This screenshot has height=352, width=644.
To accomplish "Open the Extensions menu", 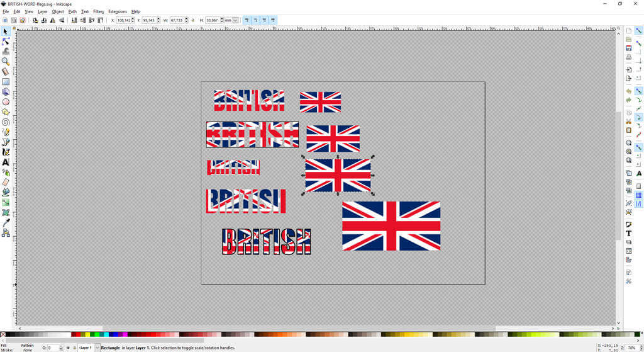I will (x=118, y=11).
